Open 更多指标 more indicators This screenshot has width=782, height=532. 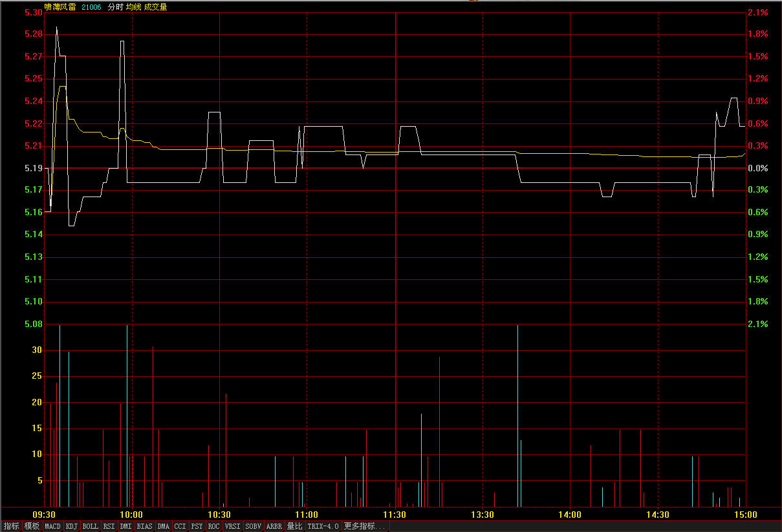365,526
